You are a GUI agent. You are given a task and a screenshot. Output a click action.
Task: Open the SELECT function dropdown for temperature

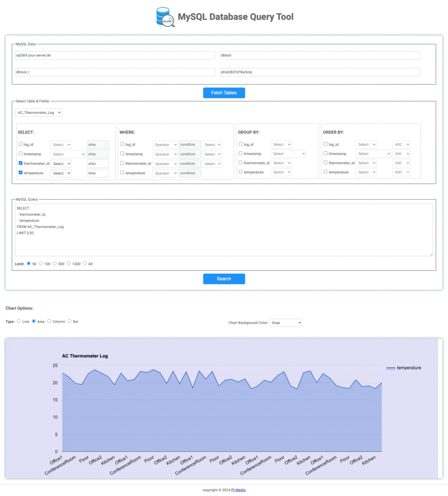[x=61, y=173]
